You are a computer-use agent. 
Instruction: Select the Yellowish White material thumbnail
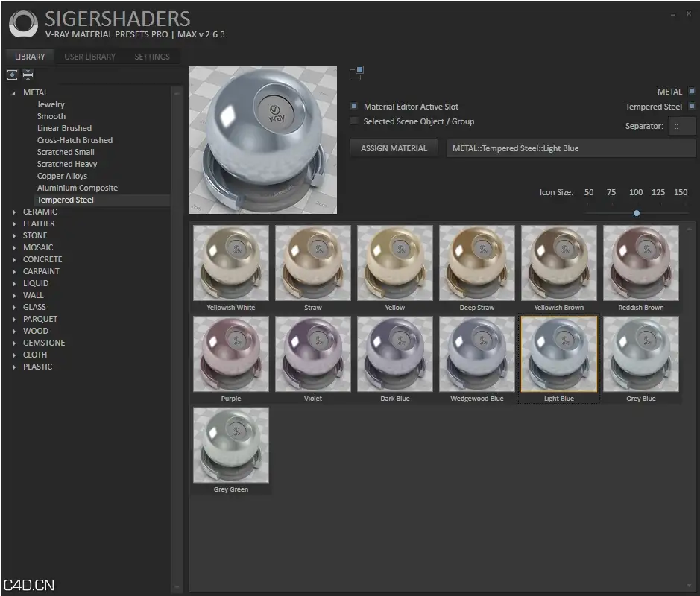[231, 263]
